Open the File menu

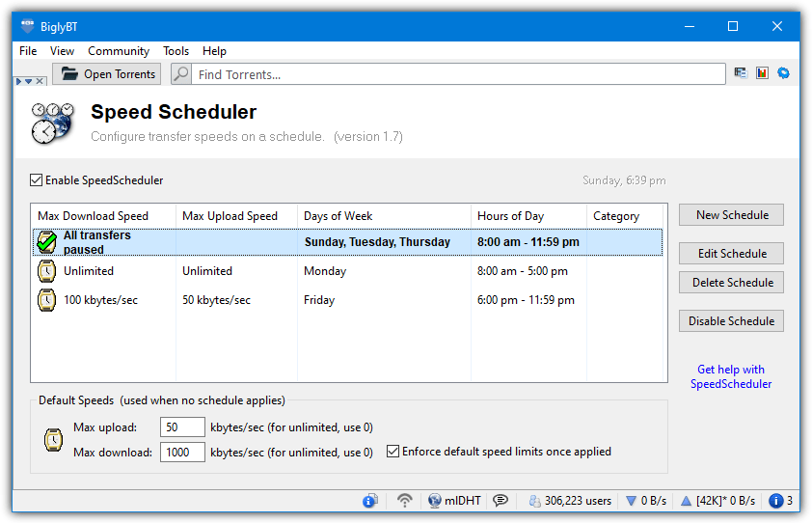tap(28, 51)
